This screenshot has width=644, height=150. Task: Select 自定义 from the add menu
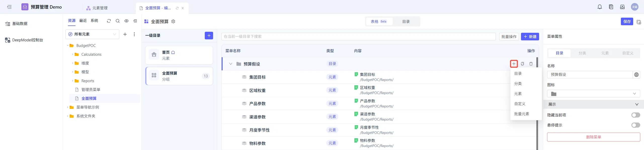click(526, 104)
